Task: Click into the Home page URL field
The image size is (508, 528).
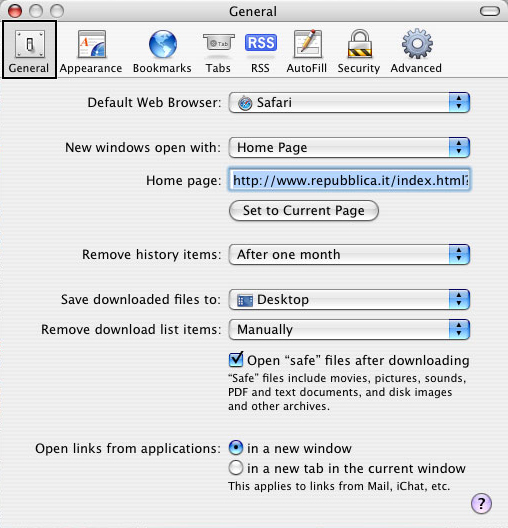Action: 349,180
